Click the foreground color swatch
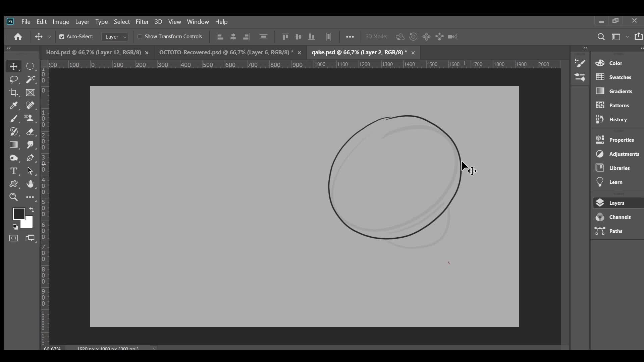This screenshot has height=362, width=644. (x=18, y=214)
